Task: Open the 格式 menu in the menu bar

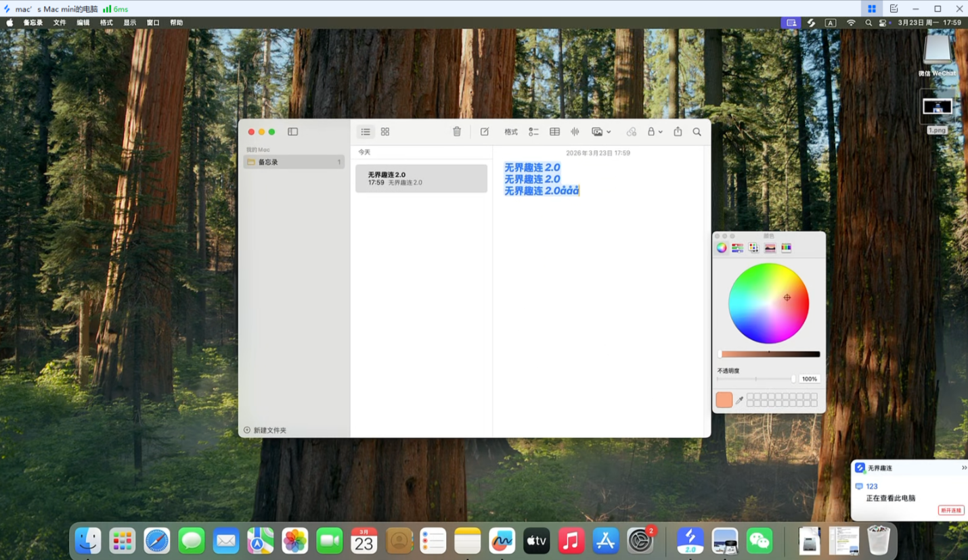Action: [x=106, y=22]
